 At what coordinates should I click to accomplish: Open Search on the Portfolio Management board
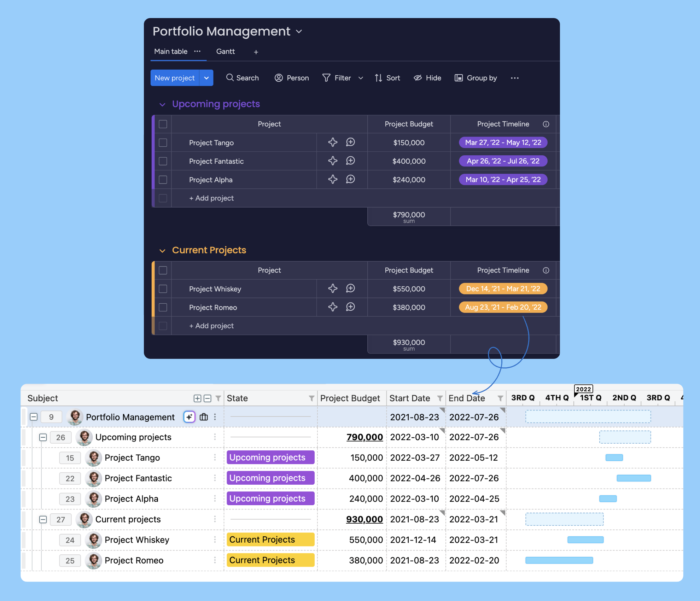tap(243, 78)
